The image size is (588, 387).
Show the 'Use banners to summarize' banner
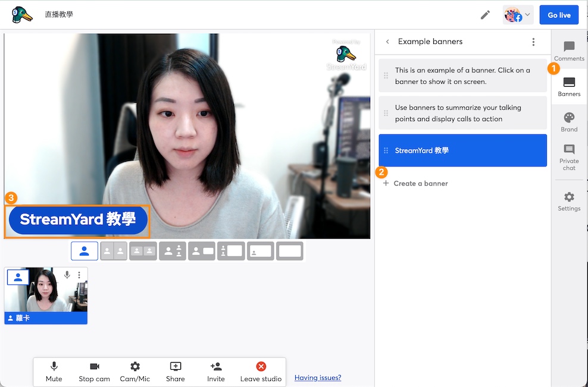463,113
